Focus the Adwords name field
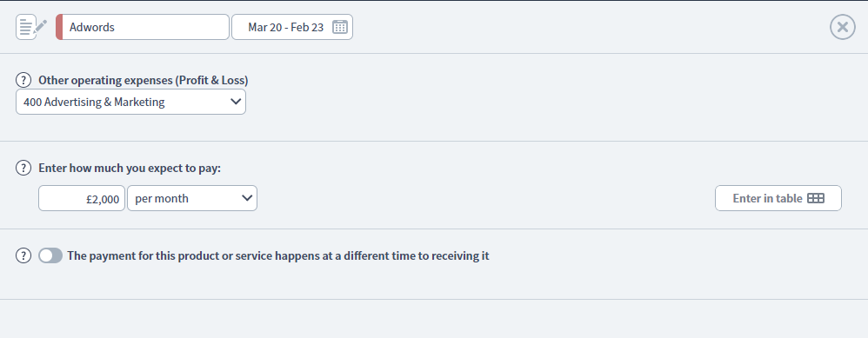The height and width of the screenshot is (338, 868). point(143,27)
